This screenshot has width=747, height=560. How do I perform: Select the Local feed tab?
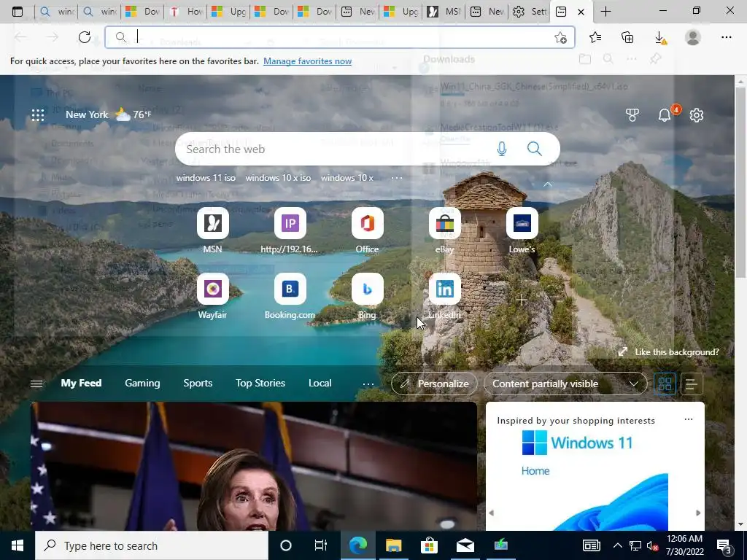tap(320, 384)
